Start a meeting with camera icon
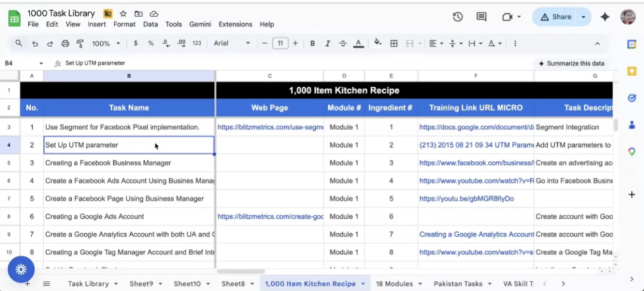The height and width of the screenshot is (291, 644). point(508,17)
